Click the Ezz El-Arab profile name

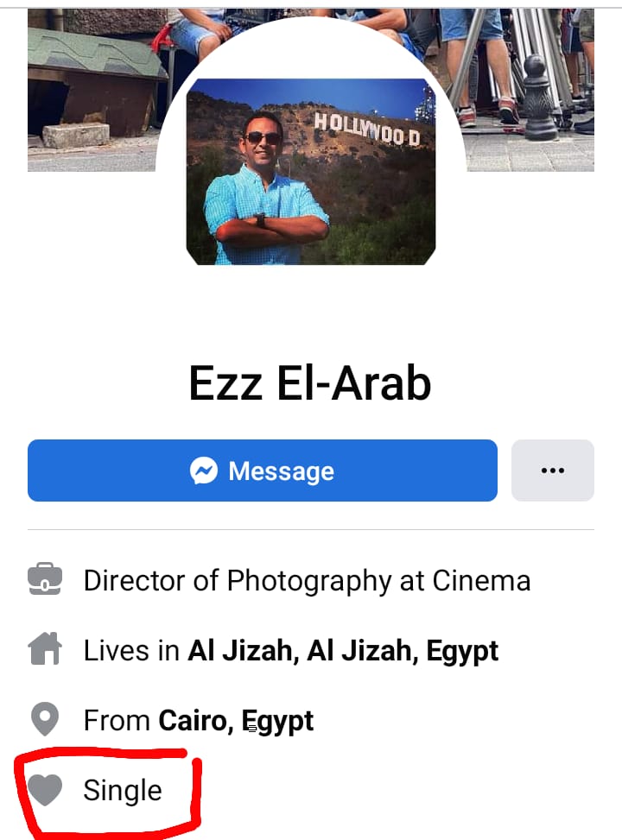310,383
